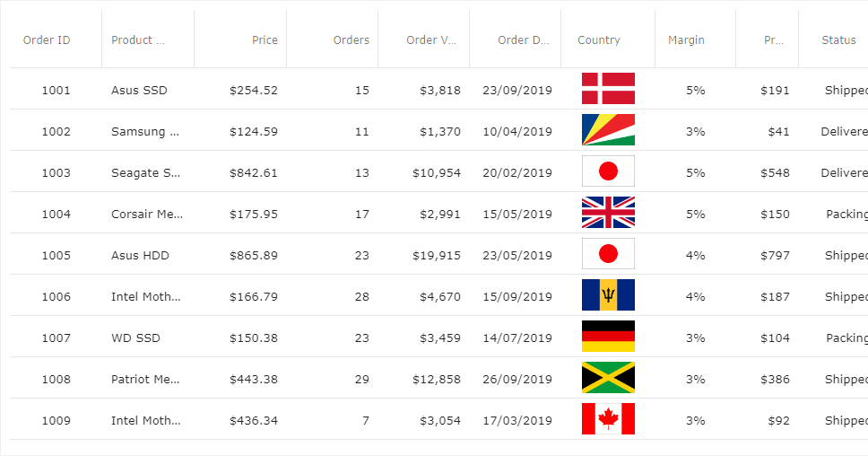Click the Seychelles flag in order 1002
The width and height of the screenshot is (868, 456).
[608, 130]
